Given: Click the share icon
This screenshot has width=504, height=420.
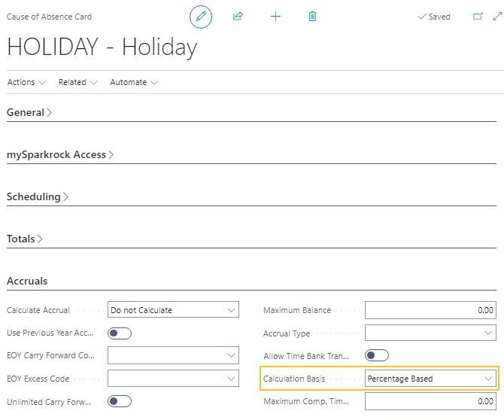Looking at the screenshot, I should click(x=238, y=17).
